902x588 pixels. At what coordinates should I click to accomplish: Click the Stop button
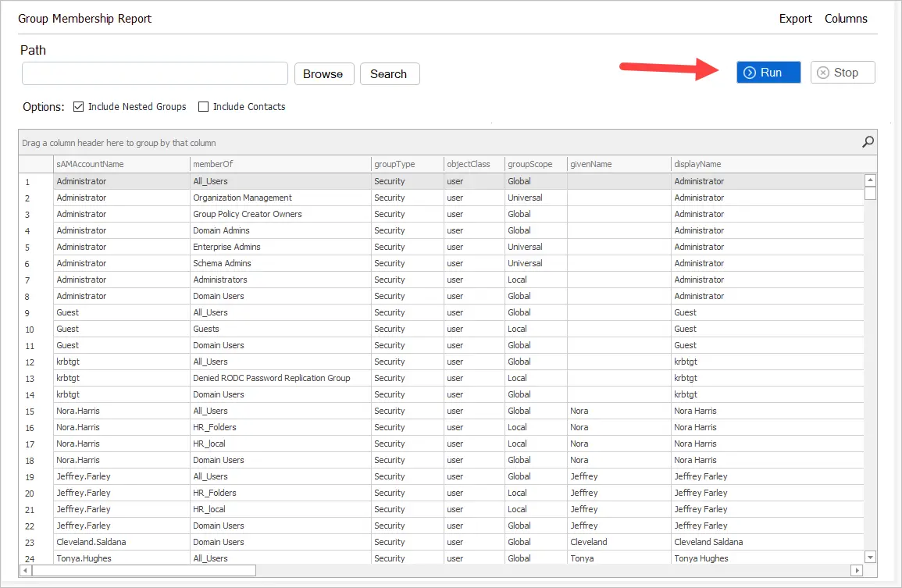(x=842, y=73)
